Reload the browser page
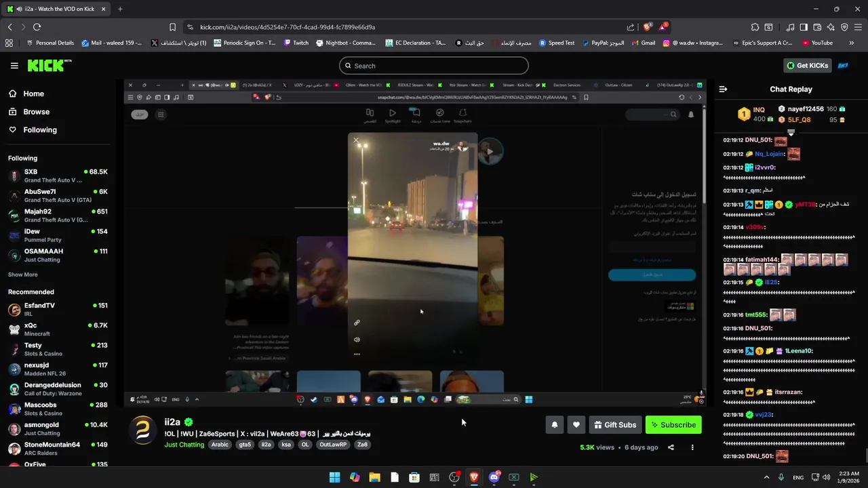The image size is (868, 488). pos(37,27)
